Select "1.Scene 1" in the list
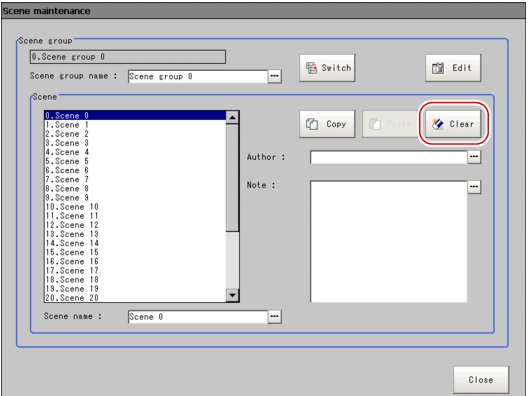The image size is (530, 396). (135, 125)
